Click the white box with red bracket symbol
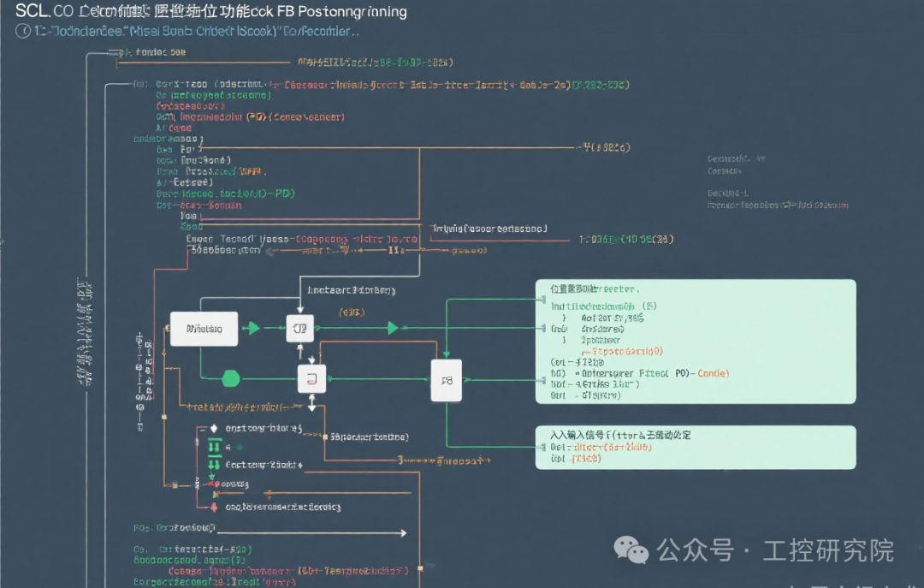The width and height of the screenshot is (924, 588). [311, 378]
